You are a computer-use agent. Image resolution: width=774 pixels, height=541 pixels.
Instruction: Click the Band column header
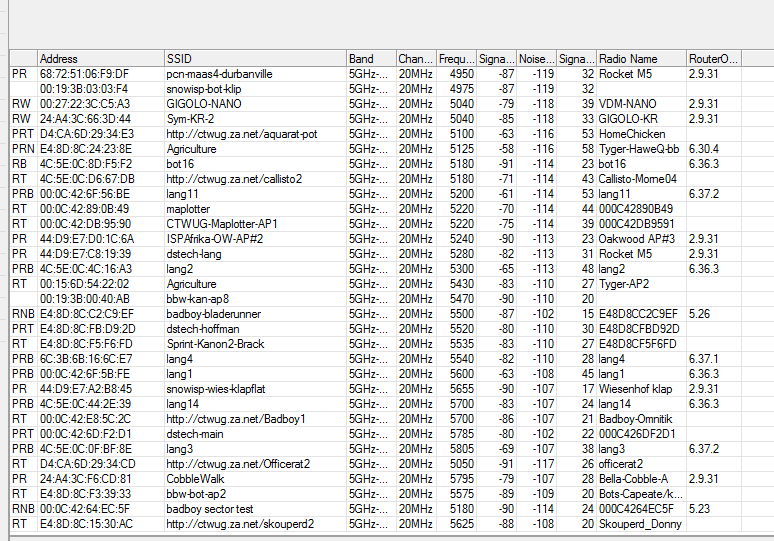[369, 59]
